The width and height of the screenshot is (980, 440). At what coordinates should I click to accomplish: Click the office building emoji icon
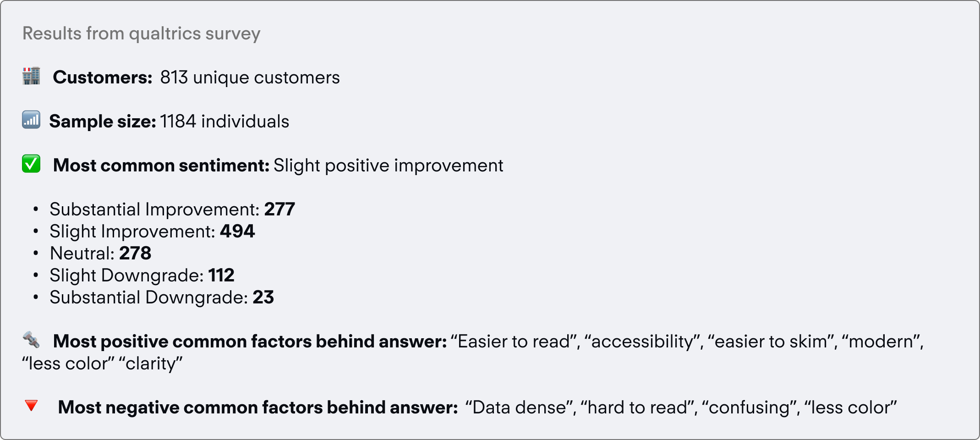(x=31, y=76)
